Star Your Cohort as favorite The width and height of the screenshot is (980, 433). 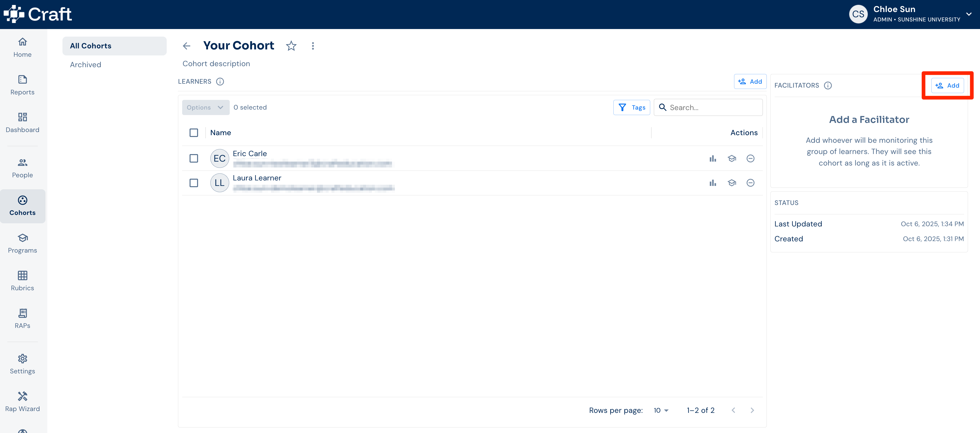(291, 46)
